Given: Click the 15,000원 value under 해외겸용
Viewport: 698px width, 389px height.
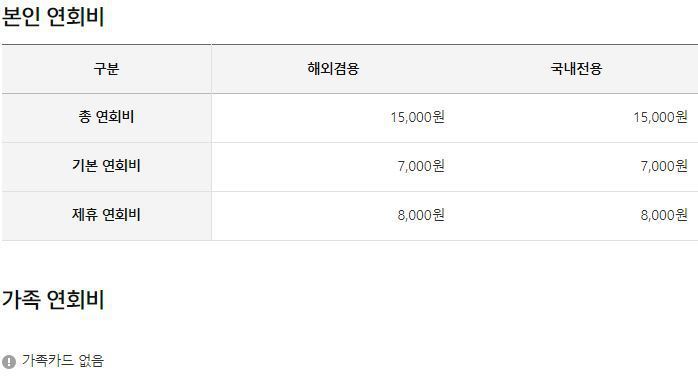Looking at the screenshot, I should (418, 118).
